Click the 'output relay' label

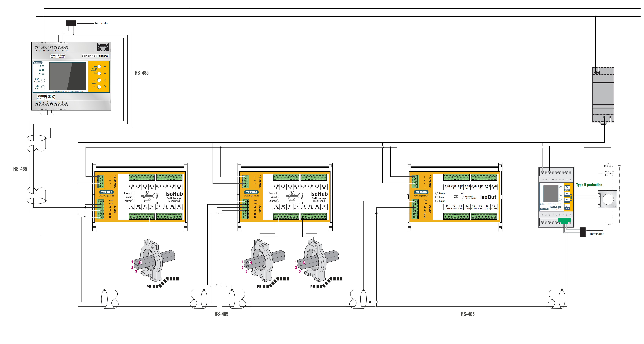[x=46, y=96]
